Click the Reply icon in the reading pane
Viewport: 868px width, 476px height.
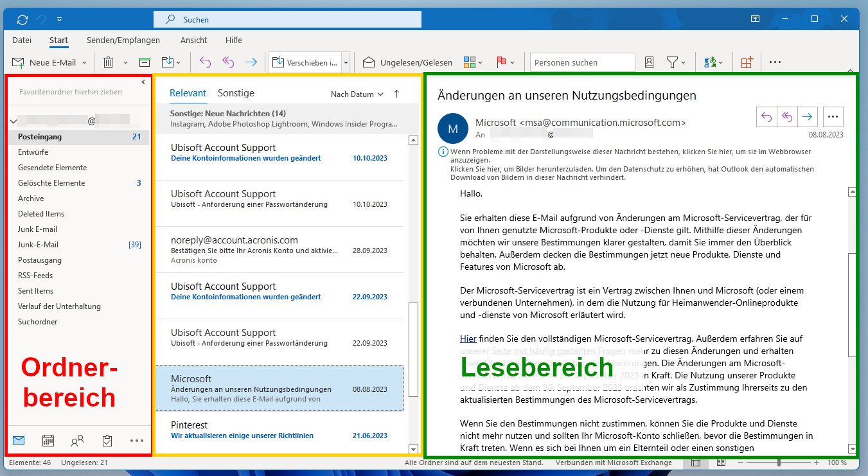[766, 117]
